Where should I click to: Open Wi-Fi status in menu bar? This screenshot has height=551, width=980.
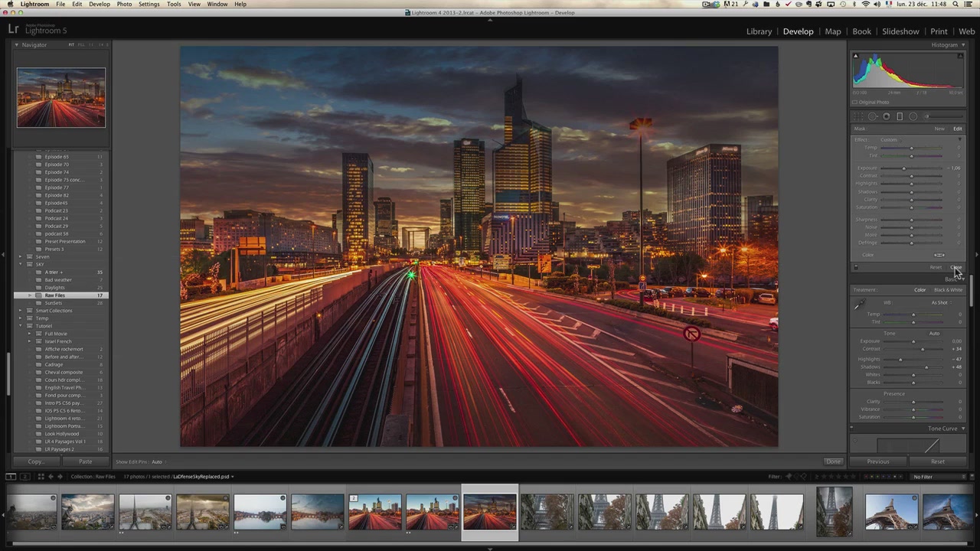[x=865, y=4]
